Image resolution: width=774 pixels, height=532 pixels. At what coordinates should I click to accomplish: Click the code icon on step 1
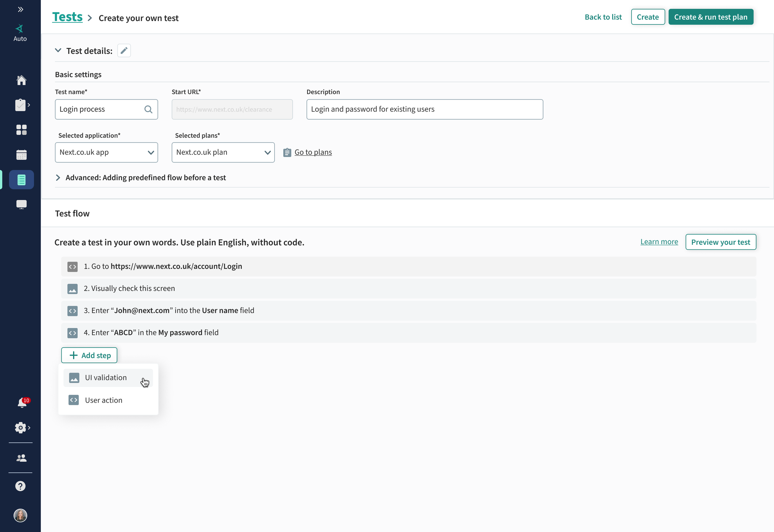tap(72, 267)
